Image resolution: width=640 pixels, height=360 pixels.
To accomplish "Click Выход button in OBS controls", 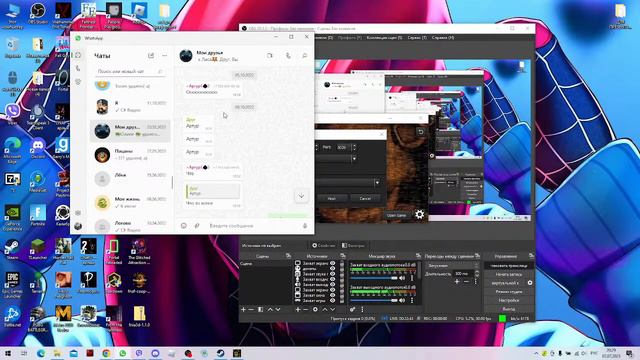I will point(509,309).
